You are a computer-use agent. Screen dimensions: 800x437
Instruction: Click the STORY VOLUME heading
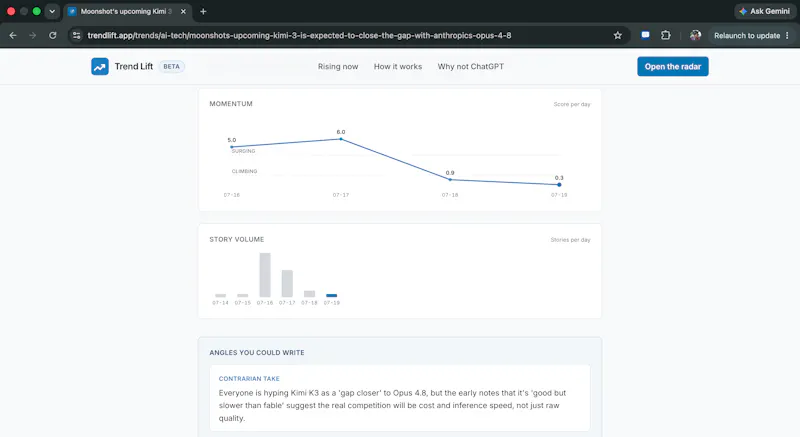(x=237, y=239)
